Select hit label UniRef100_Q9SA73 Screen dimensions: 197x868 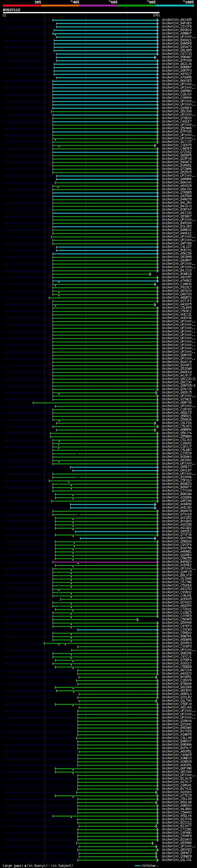click(x=177, y=47)
